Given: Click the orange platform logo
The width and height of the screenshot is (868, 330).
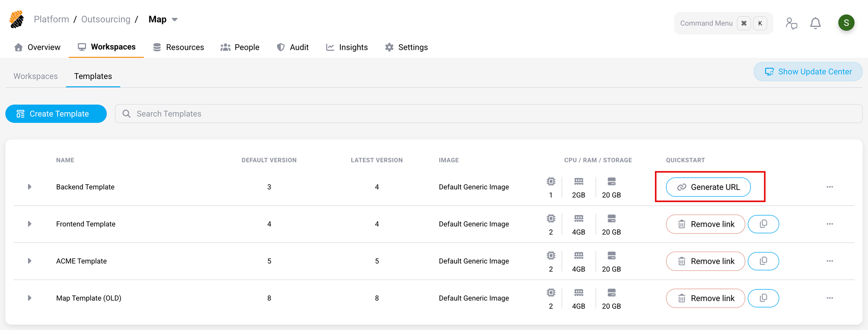Looking at the screenshot, I should (17, 19).
